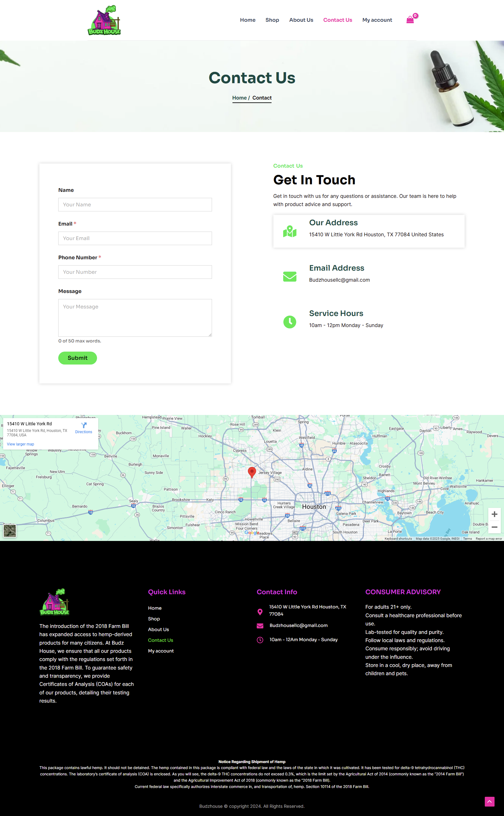
Task: Click the Quick Links footer heading
Action: pos(167,592)
